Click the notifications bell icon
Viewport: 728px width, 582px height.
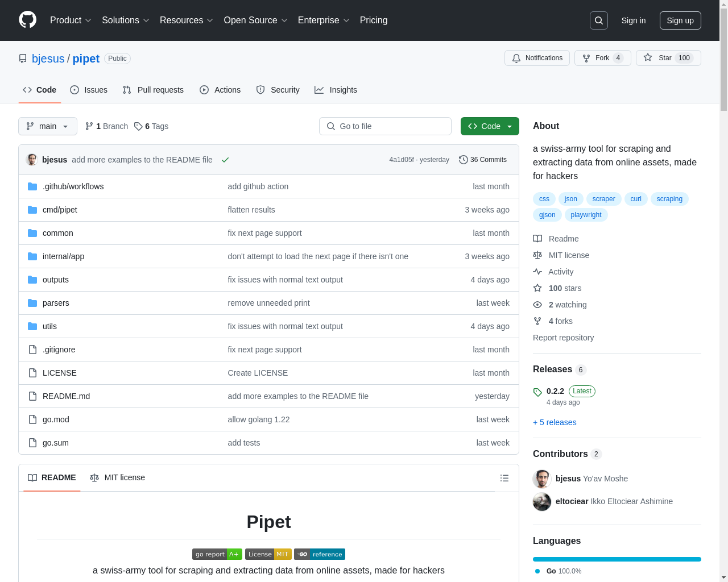(x=516, y=58)
